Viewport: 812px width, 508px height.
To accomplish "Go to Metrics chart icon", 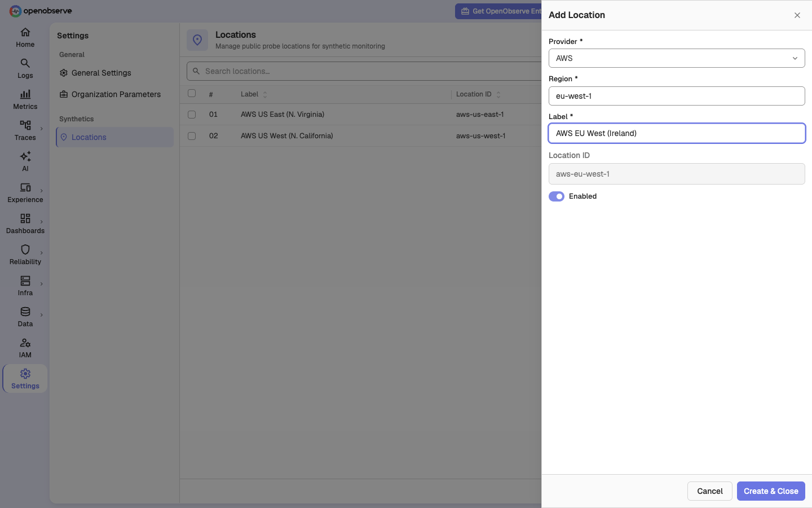I will coord(25,94).
